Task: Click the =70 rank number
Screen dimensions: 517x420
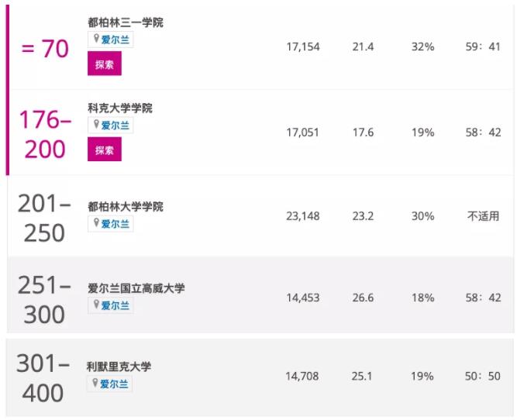Action: (x=45, y=49)
